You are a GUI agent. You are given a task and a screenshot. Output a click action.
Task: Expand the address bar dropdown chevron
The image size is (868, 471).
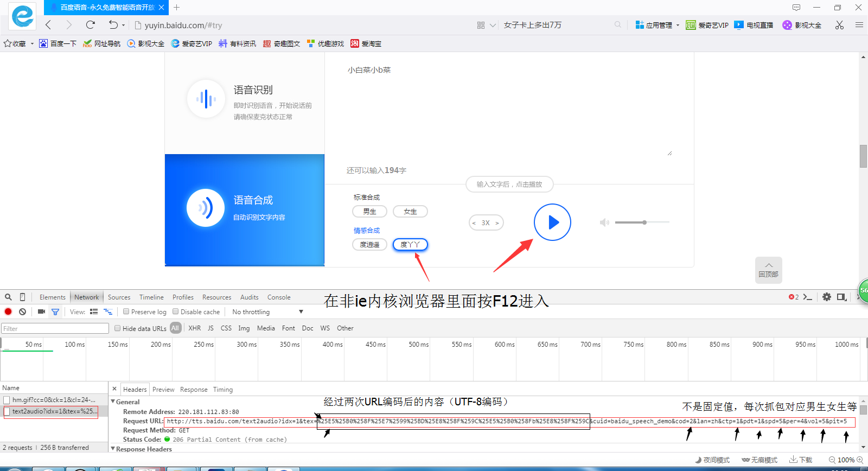coord(493,25)
